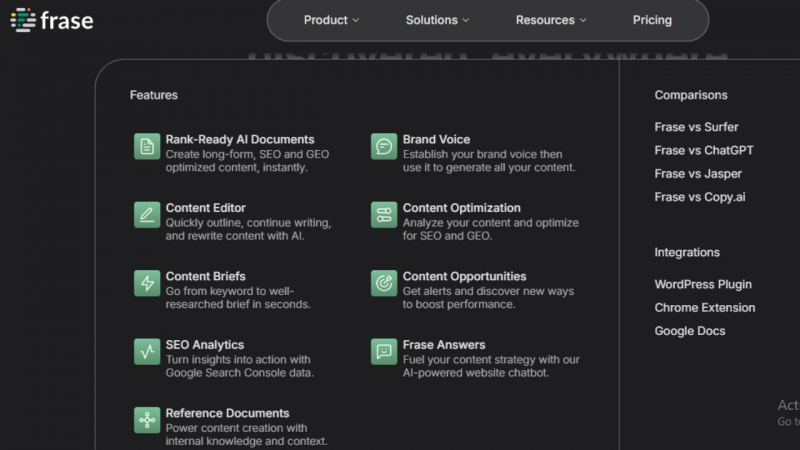This screenshot has height=450, width=800.
Task: Click the Comparisons section heading
Action: pyautogui.click(x=691, y=95)
